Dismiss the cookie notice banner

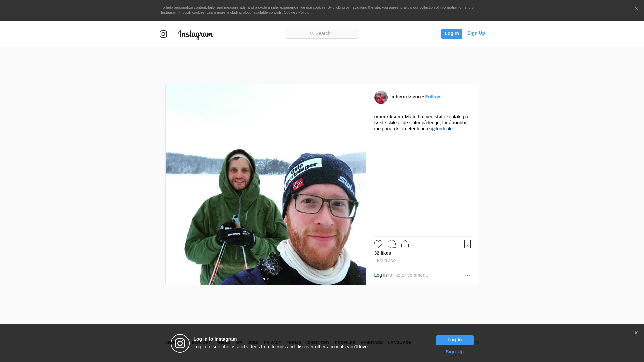tap(636, 9)
